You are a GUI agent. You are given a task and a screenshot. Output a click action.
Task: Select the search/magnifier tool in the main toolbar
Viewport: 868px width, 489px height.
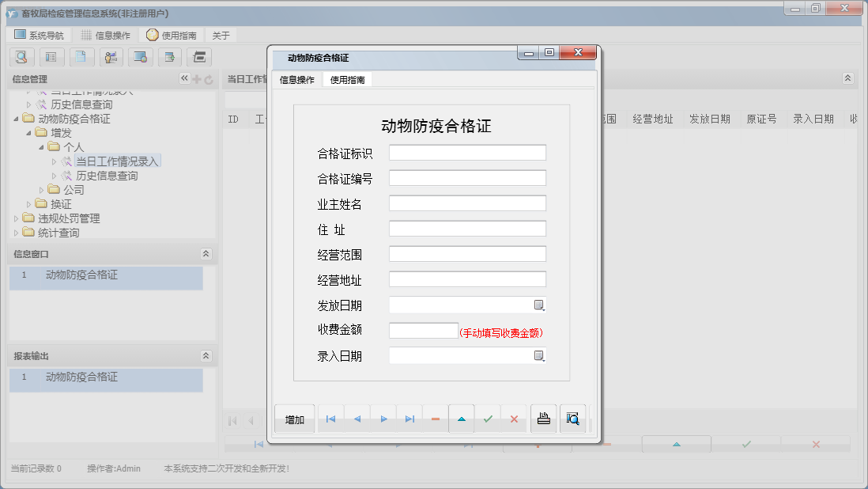point(21,57)
